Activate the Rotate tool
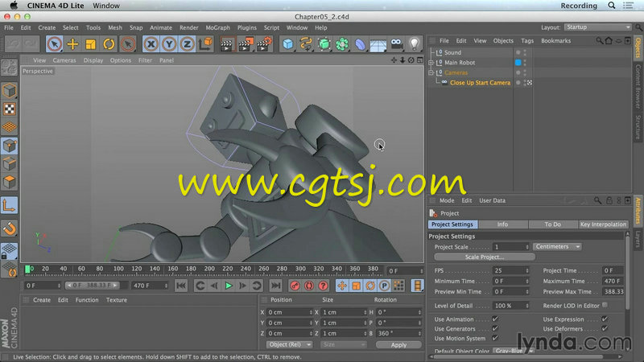The height and width of the screenshot is (362, 644). pos(109,44)
